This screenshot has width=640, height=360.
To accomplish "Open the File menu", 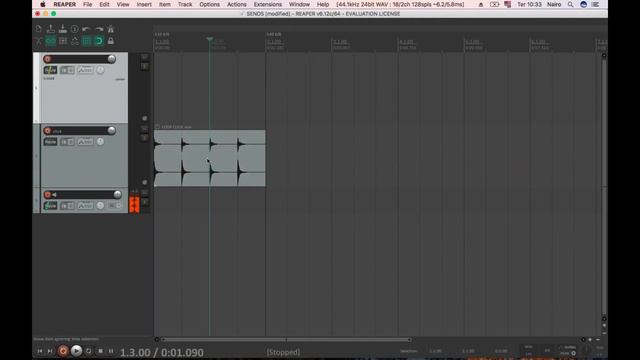I will pyautogui.click(x=87, y=4).
